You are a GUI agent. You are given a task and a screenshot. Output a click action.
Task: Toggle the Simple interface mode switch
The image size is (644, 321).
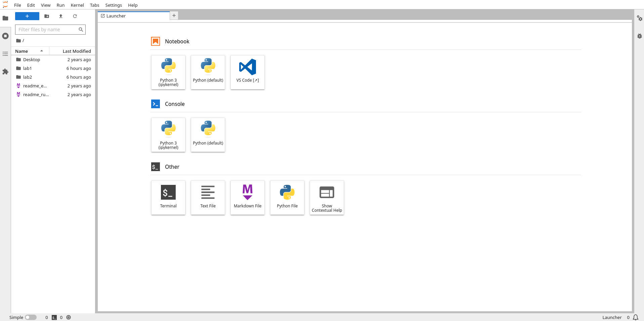tap(31, 317)
